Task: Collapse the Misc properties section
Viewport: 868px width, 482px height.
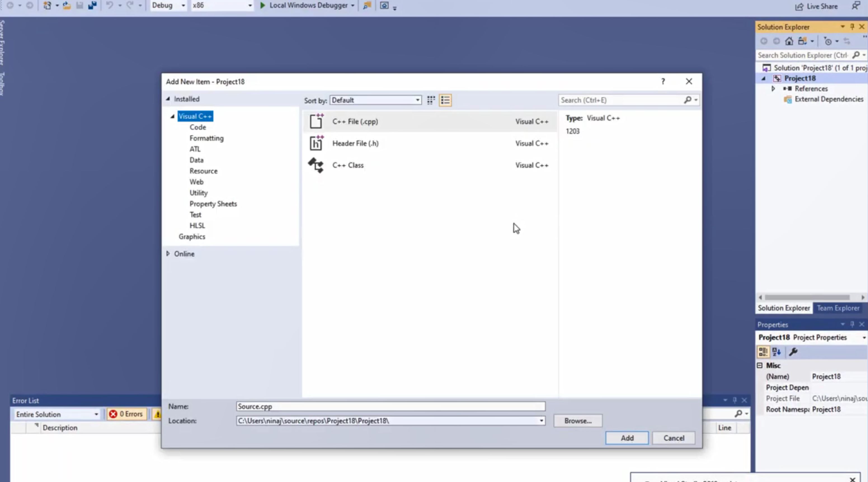Action: [x=759, y=365]
